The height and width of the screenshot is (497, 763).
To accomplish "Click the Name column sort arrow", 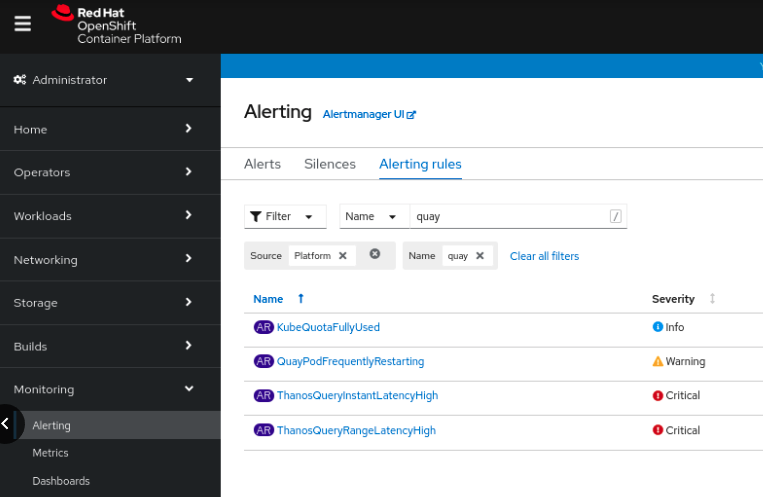I will click(x=301, y=299).
